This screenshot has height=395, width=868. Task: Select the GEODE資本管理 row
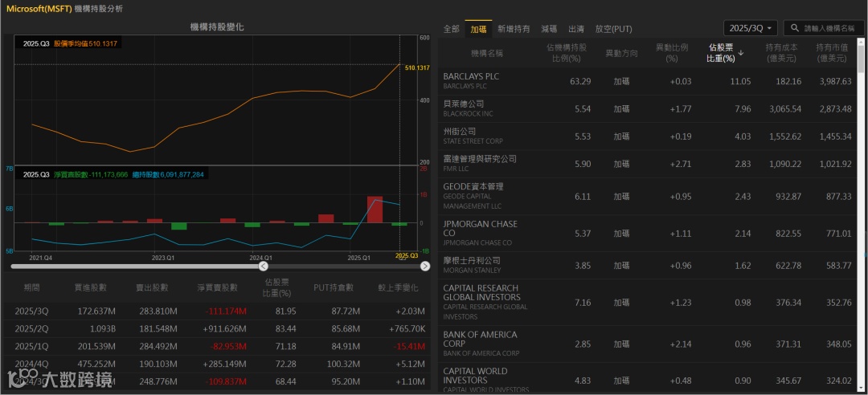coord(648,197)
